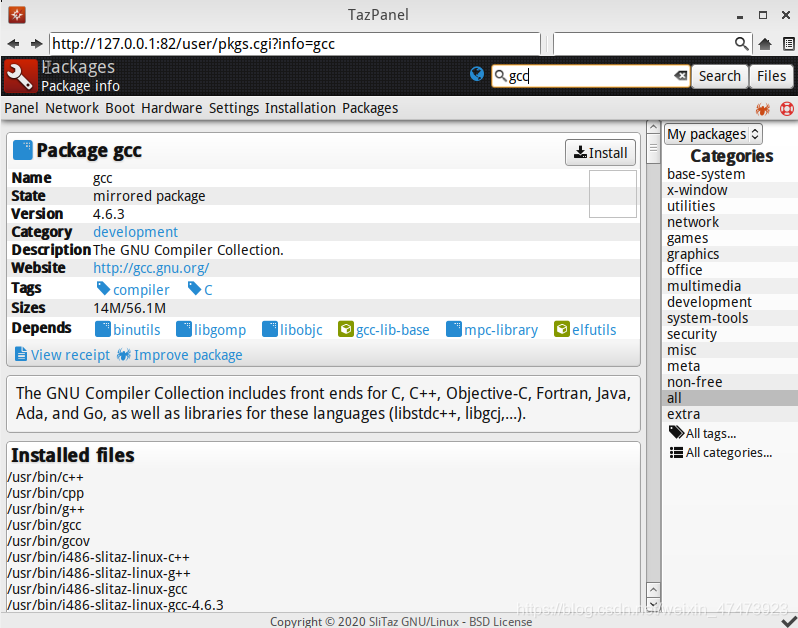Go back with the browser back arrow
798x628 pixels.
pos(14,44)
